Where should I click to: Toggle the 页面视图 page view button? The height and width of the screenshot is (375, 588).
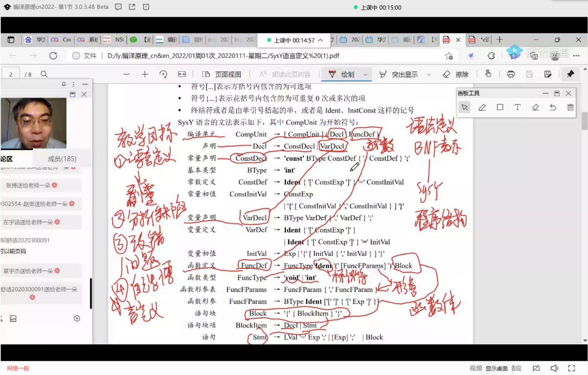pyautogui.click(x=222, y=74)
